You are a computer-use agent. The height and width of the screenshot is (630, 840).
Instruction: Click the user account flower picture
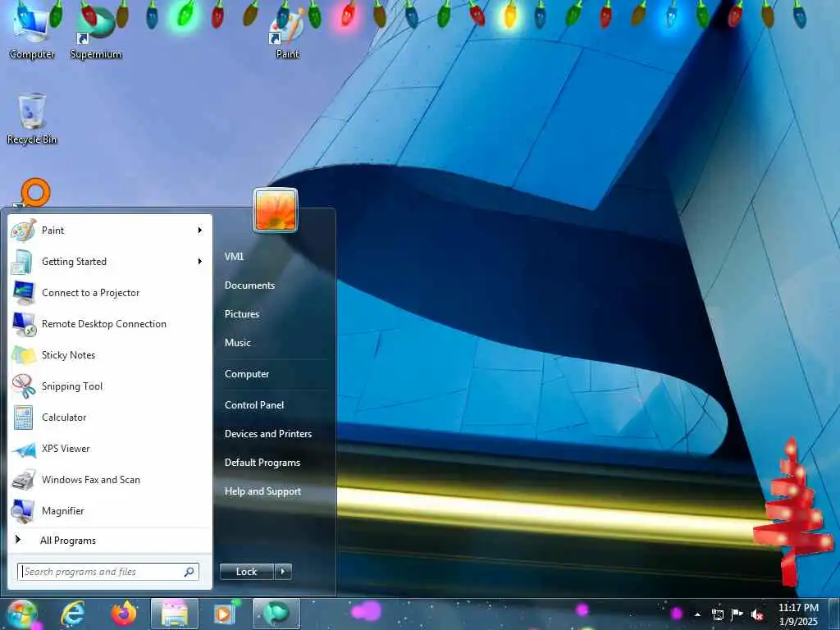point(276,211)
